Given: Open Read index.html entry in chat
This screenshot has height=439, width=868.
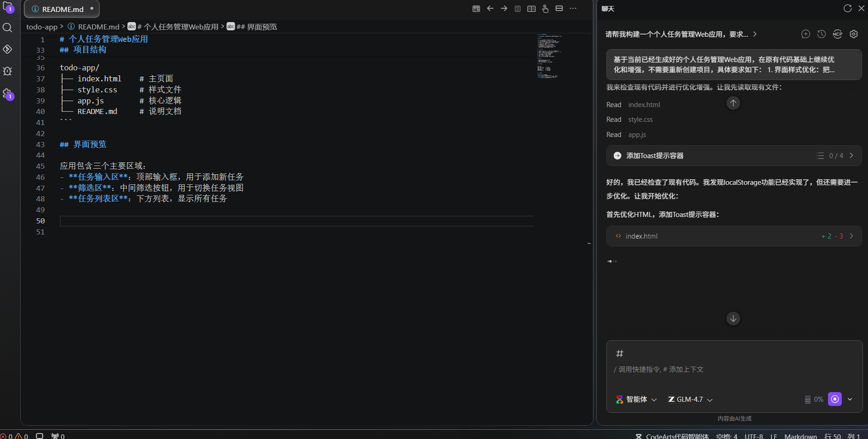Looking at the screenshot, I should pyautogui.click(x=633, y=105).
